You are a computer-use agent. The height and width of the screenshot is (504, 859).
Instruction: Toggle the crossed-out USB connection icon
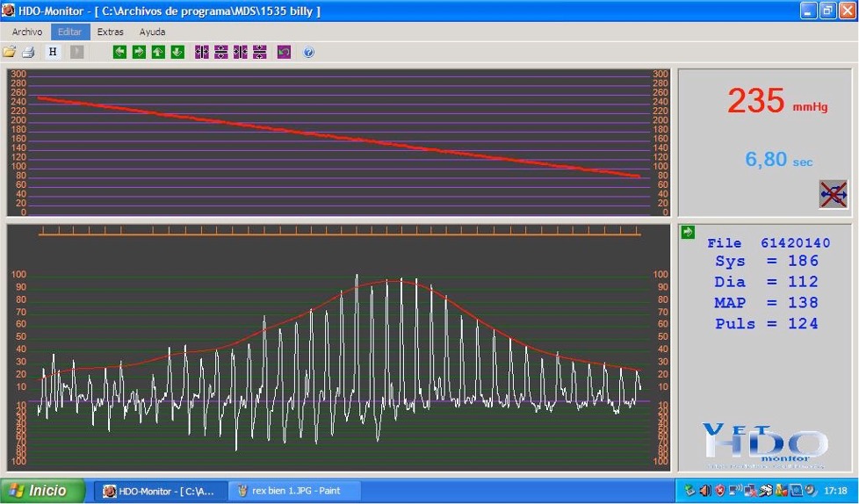[833, 194]
